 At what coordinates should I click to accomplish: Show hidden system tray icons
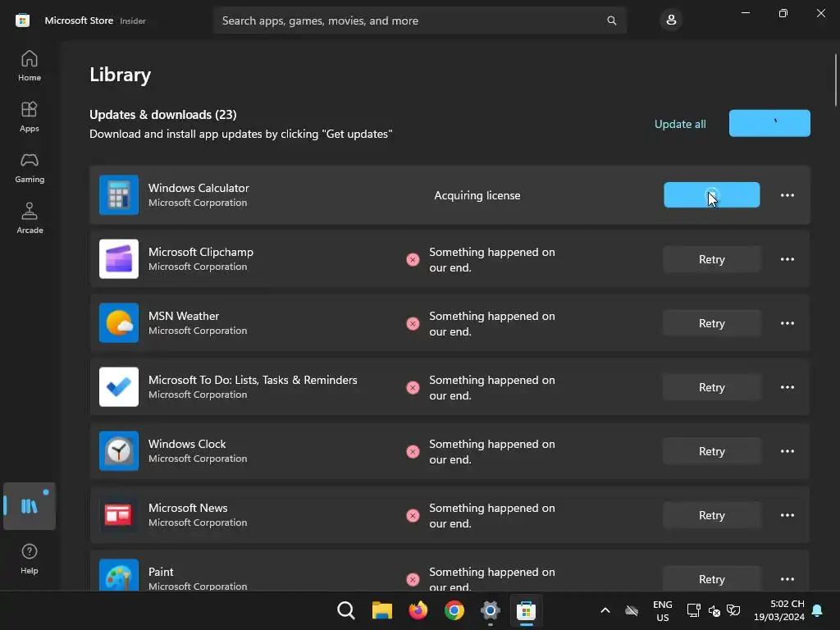605,610
